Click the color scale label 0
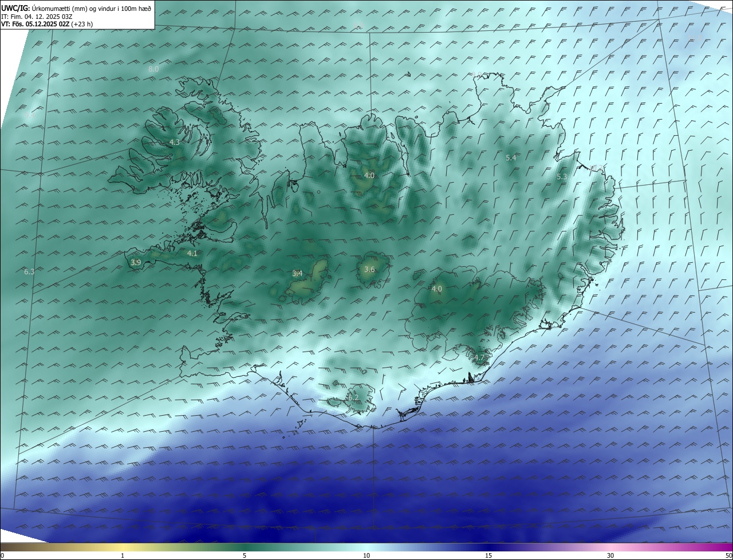This screenshot has width=733, height=560. point(2,555)
